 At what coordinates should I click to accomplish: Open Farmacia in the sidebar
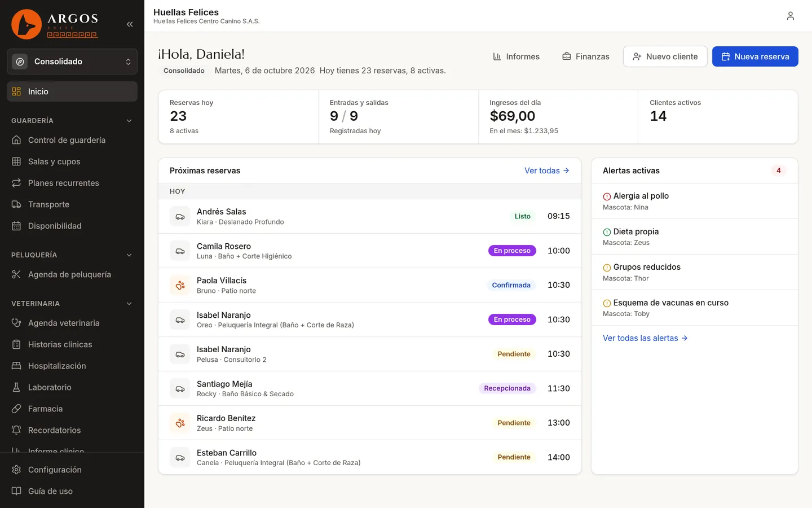pyautogui.click(x=72, y=409)
